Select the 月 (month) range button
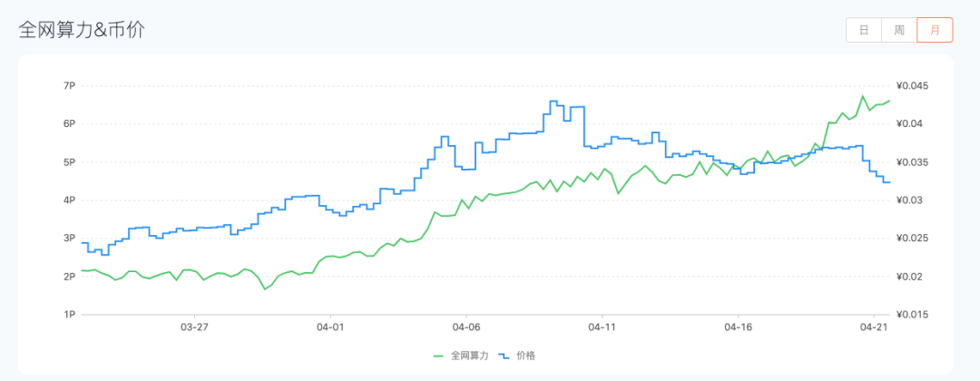 [935, 30]
